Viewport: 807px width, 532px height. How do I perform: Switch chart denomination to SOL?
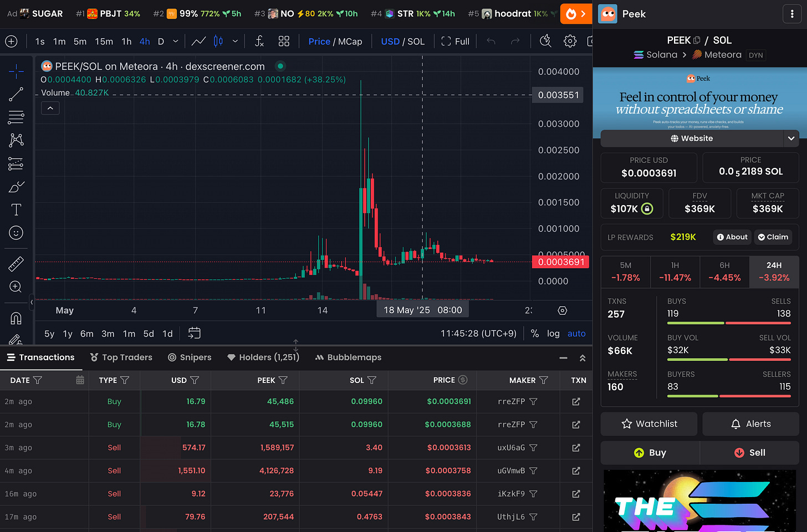pos(416,42)
